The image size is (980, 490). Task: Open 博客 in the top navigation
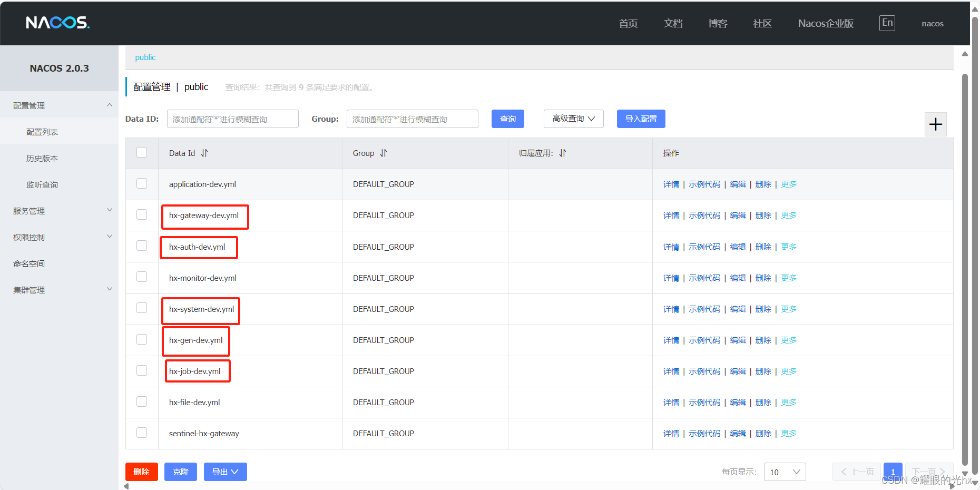click(718, 23)
